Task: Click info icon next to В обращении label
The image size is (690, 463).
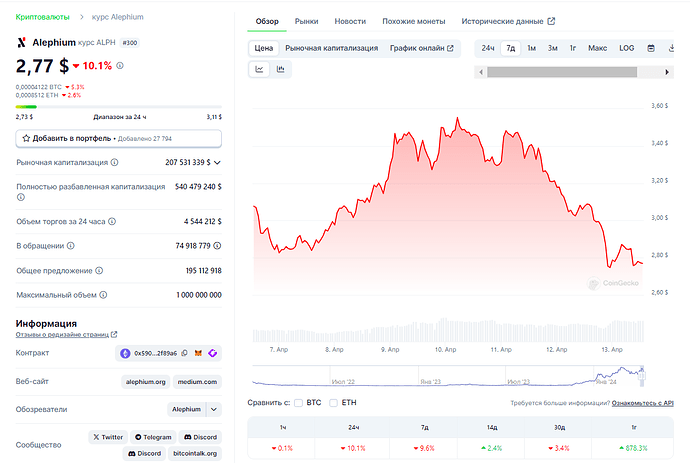Action: [x=70, y=246]
